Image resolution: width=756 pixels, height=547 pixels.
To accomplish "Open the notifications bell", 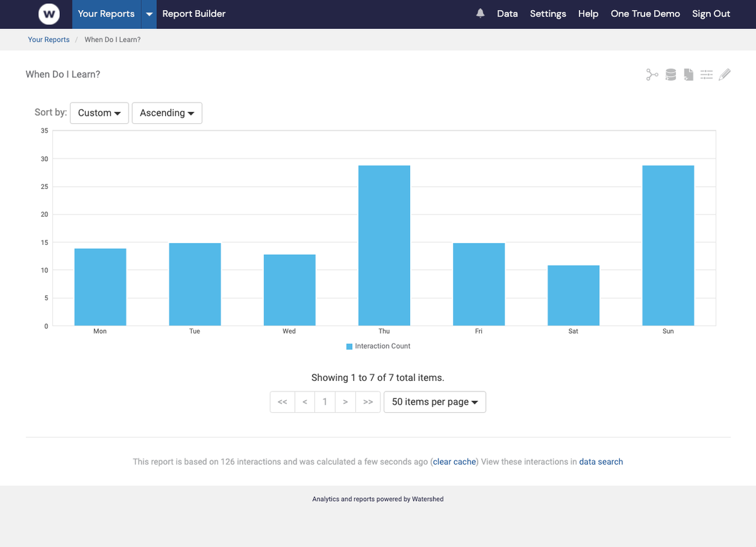I will [480, 13].
